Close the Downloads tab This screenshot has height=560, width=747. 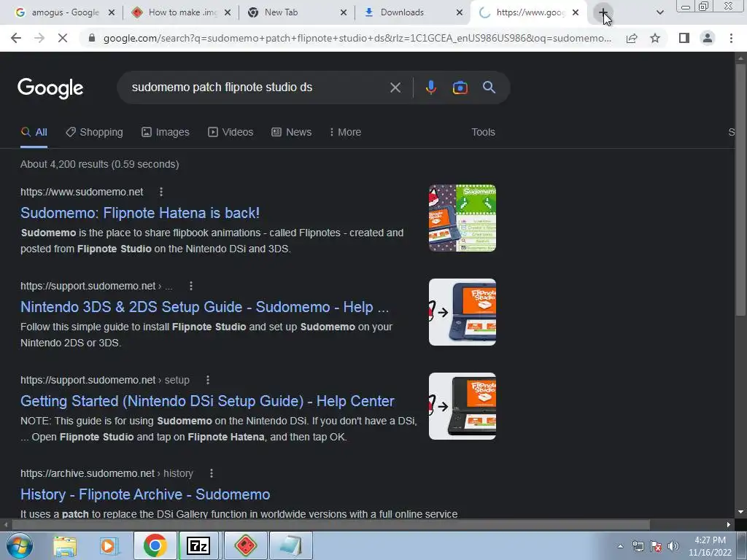(x=460, y=12)
